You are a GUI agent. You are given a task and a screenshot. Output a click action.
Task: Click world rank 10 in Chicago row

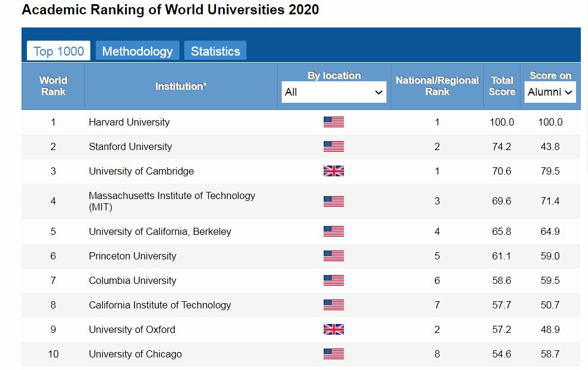click(53, 354)
